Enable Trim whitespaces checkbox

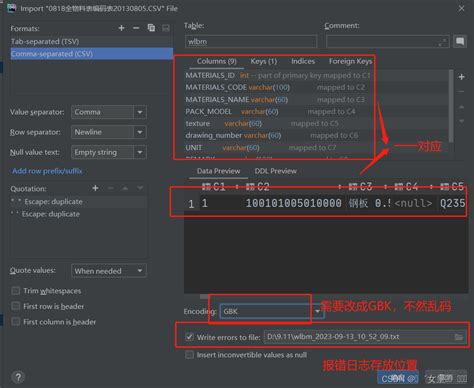click(x=16, y=291)
